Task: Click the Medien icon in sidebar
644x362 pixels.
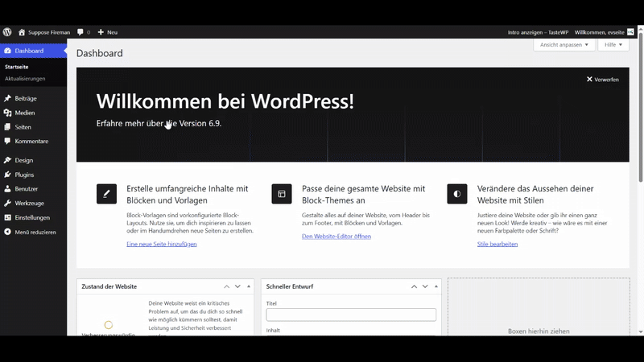Action: point(7,113)
